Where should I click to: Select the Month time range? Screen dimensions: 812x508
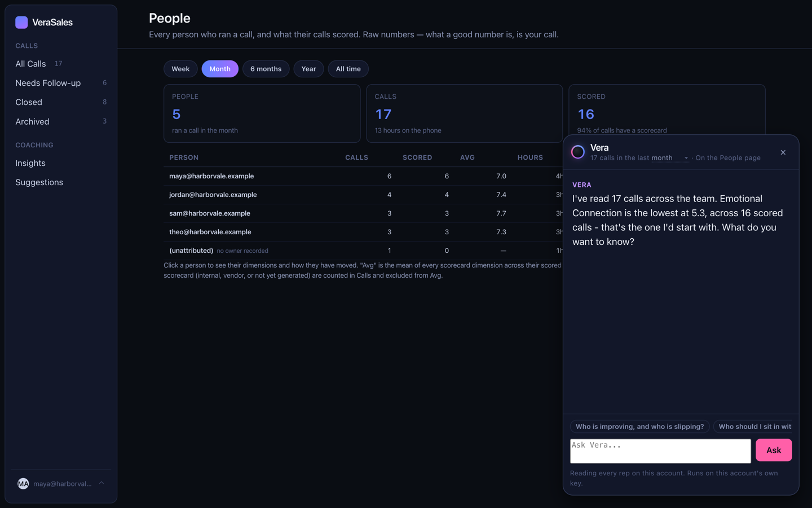click(220, 69)
